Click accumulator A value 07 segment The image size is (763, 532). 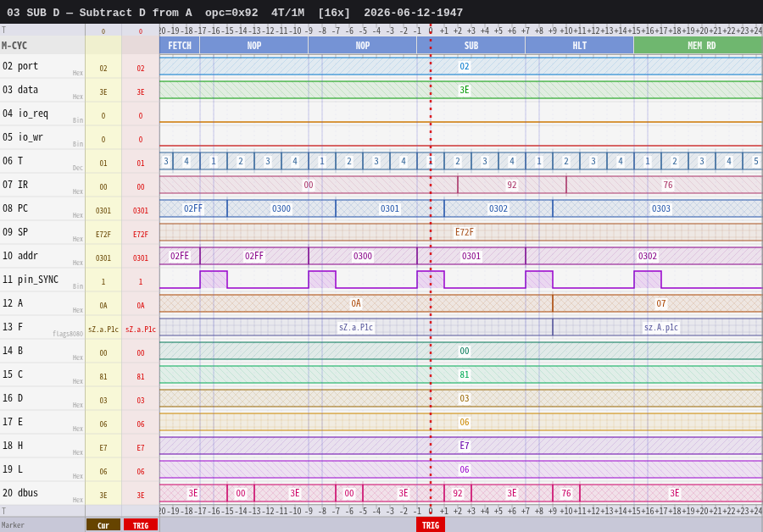point(658,303)
